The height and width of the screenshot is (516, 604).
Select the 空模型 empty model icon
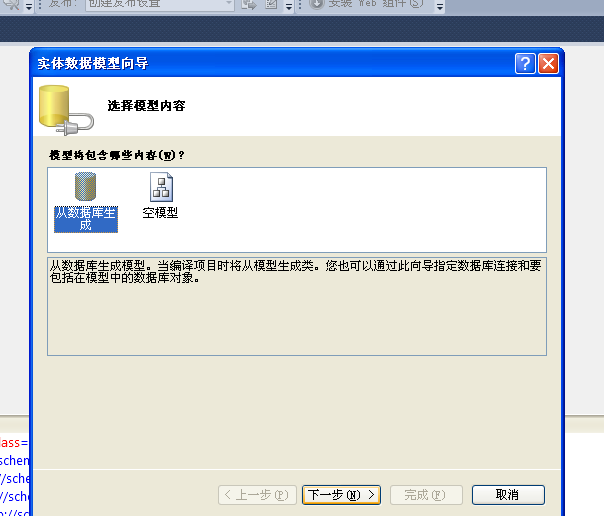pos(161,187)
